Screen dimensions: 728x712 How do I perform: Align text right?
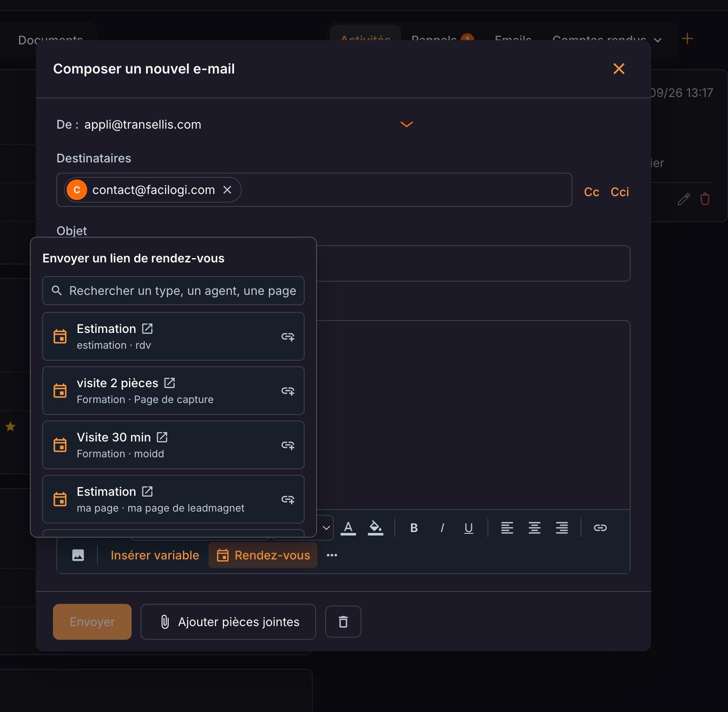click(x=562, y=528)
